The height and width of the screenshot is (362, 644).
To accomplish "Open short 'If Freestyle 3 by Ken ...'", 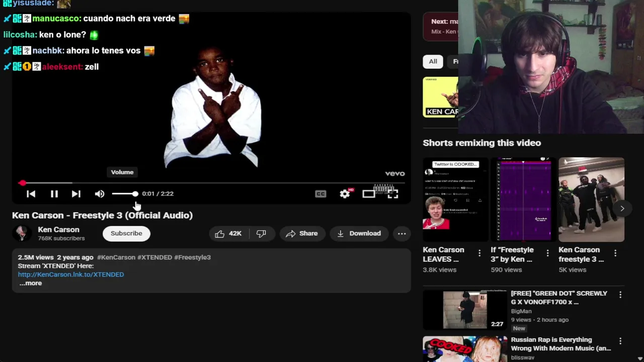I will tap(523, 200).
